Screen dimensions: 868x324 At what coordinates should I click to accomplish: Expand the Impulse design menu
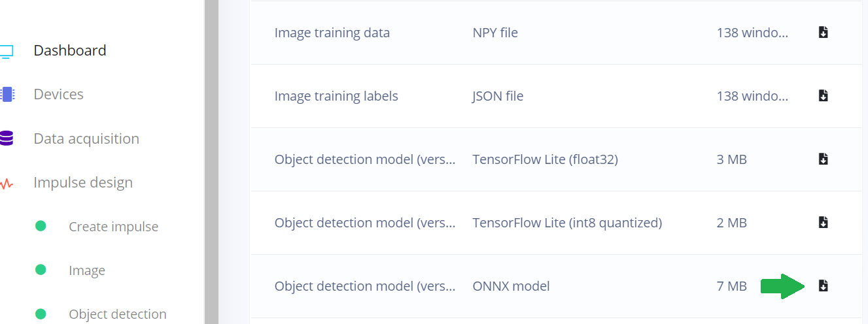[83, 182]
